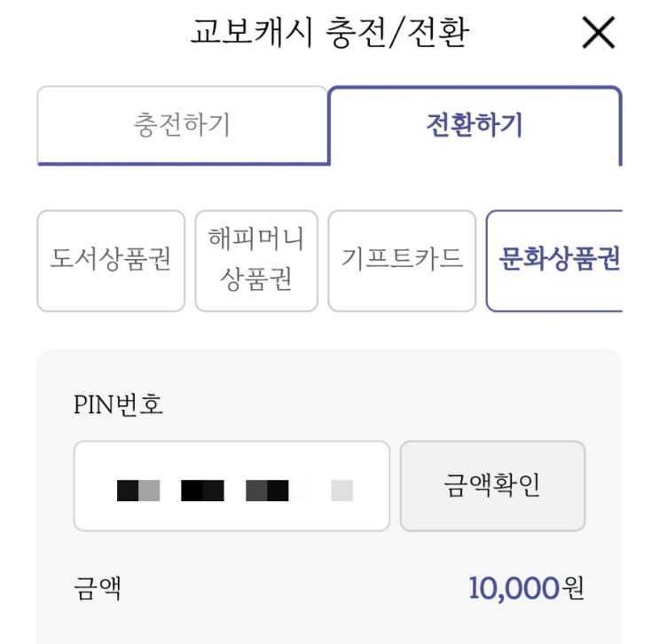The height and width of the screenshot is (644, 659).
Task: Choose the 도서상품권 voucher type
Action: pyautogui.click(x=111, y=261)
